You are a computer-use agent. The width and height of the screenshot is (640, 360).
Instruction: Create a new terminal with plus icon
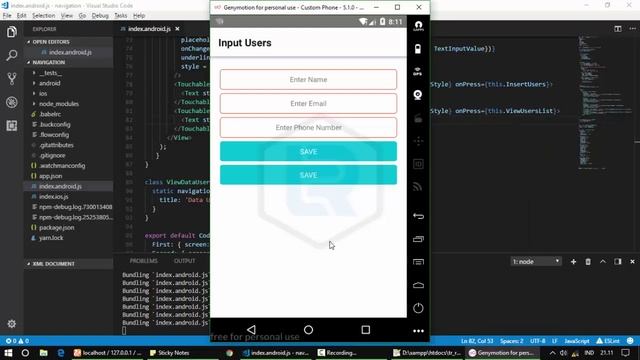click(x=573, y=262)
